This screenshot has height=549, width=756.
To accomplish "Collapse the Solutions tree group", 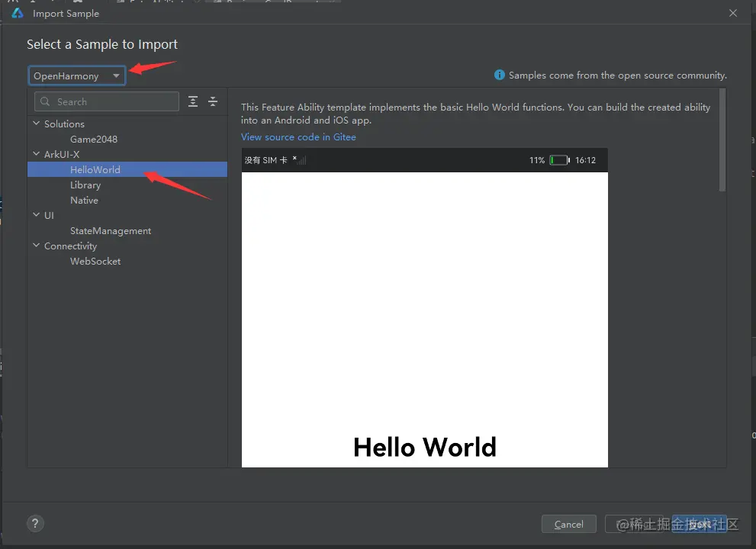I will [36, 124].
